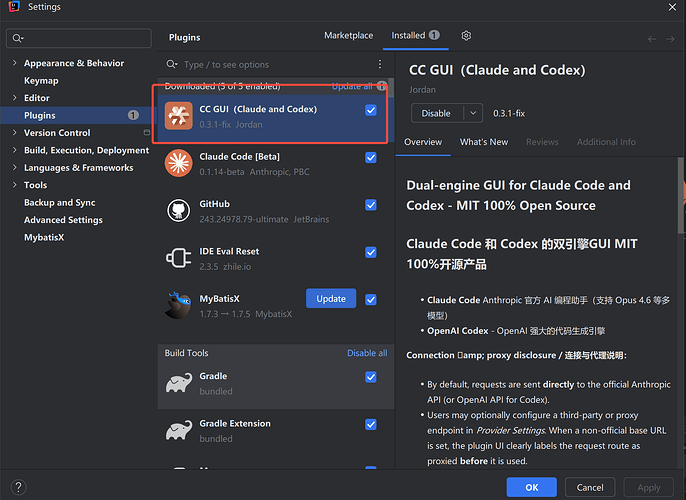The width and height of the screenshot is (686, 500).
Task: Click the settings search input field
Action: [x=79, y=38]
